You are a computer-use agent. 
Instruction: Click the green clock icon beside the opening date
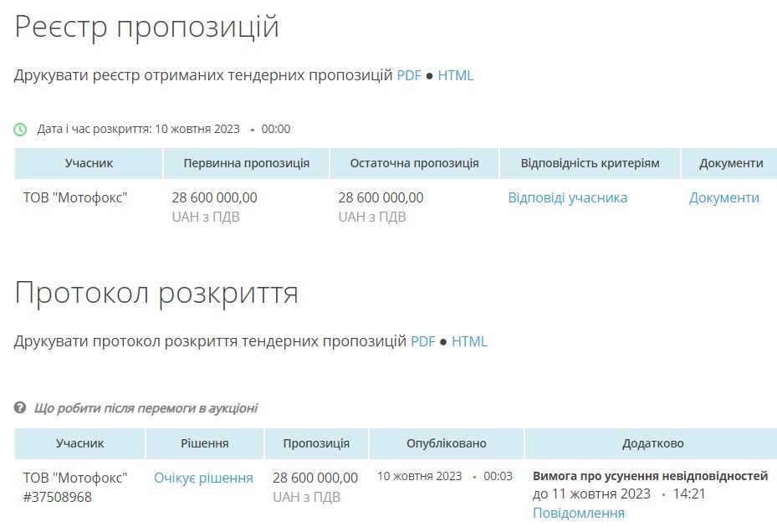[20, 130]
